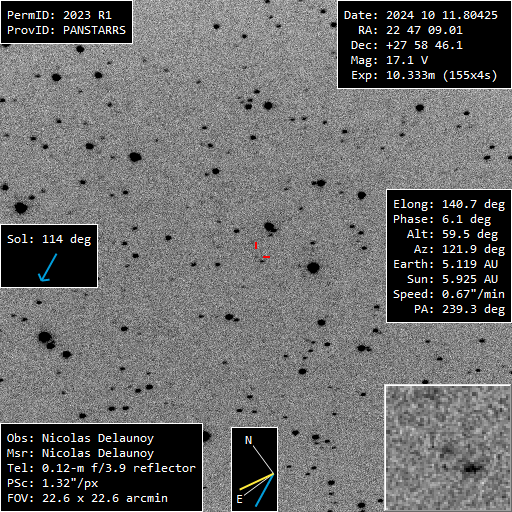Click the Elong 140.7 deg line

(x=449, y=204)
